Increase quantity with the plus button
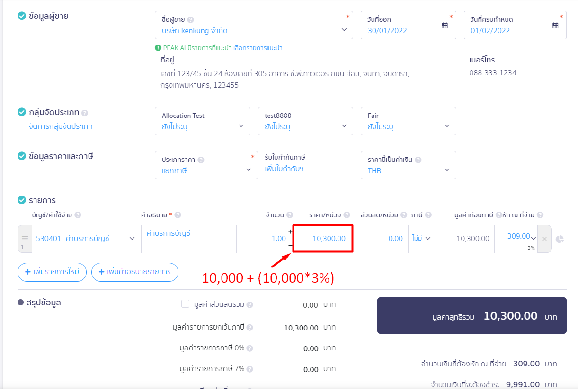This screenshot has height=392, width=578. [290, 232]
